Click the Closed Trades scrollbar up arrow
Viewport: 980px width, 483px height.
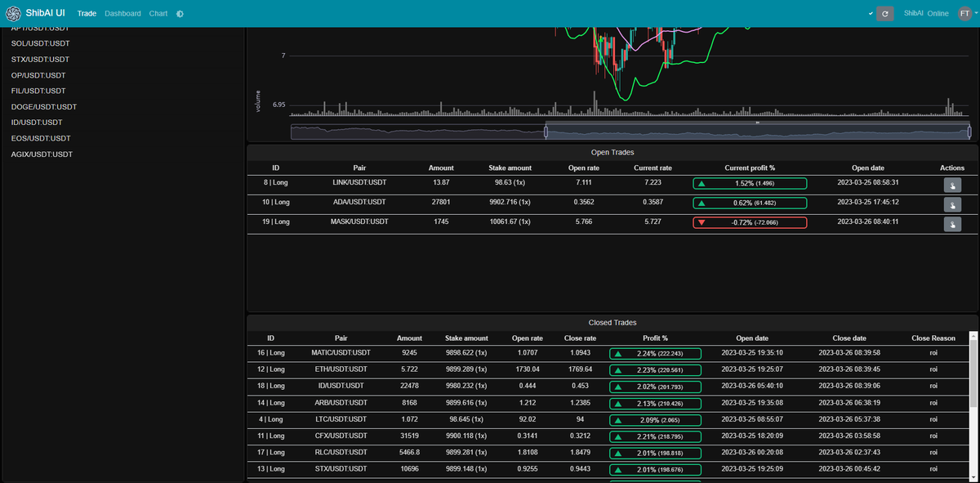[973, 336]
